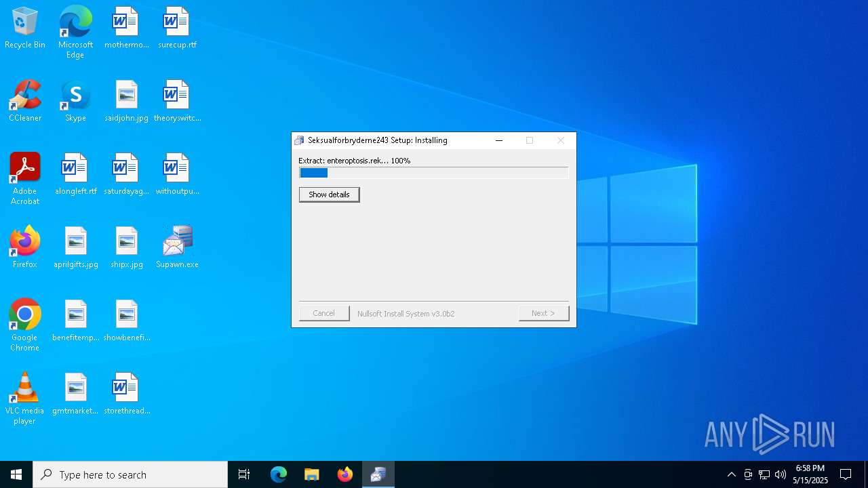
Task: Select the alongleft.rtf file icon
Action: [75, 175]
